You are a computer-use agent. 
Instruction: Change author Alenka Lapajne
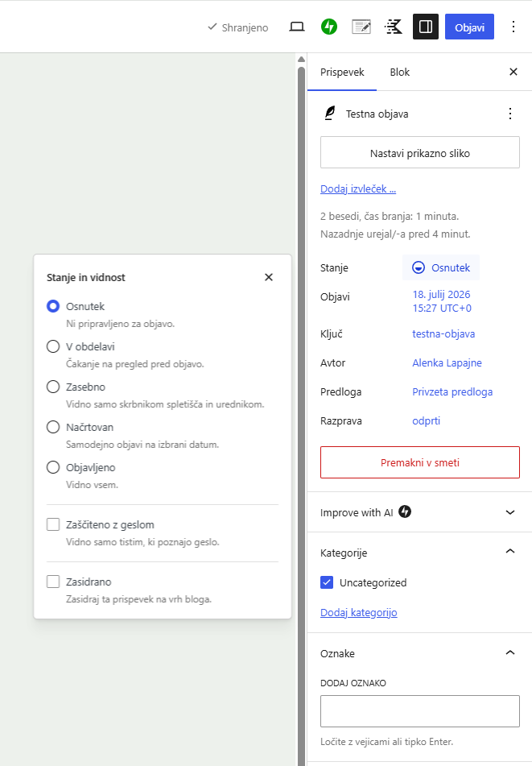tap(447, 362)
